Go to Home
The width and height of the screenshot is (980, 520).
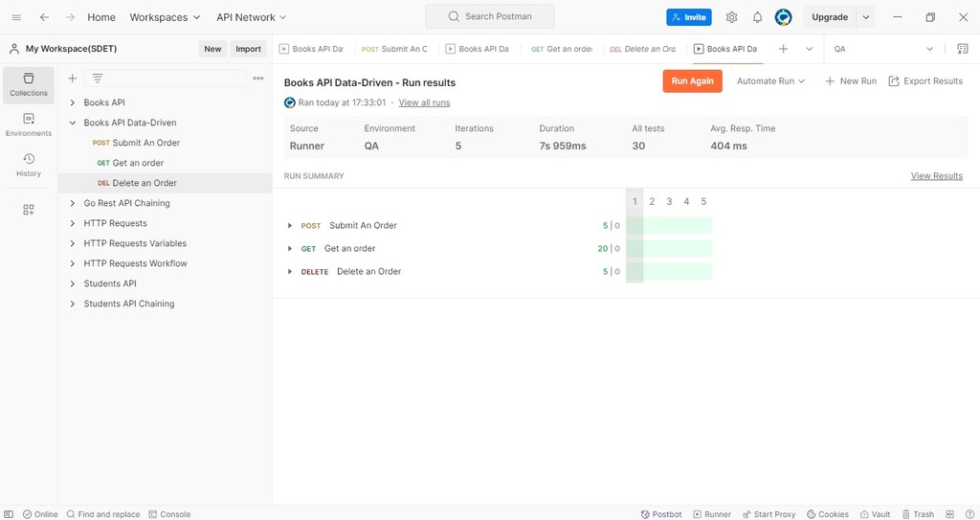[101, 17]
